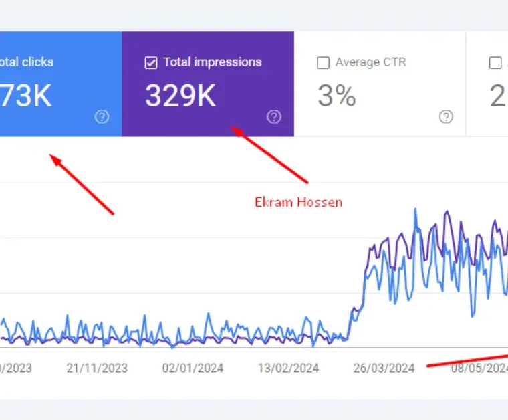Click the 329K impressions value
The image size is (508, 420).
point(180,96)
